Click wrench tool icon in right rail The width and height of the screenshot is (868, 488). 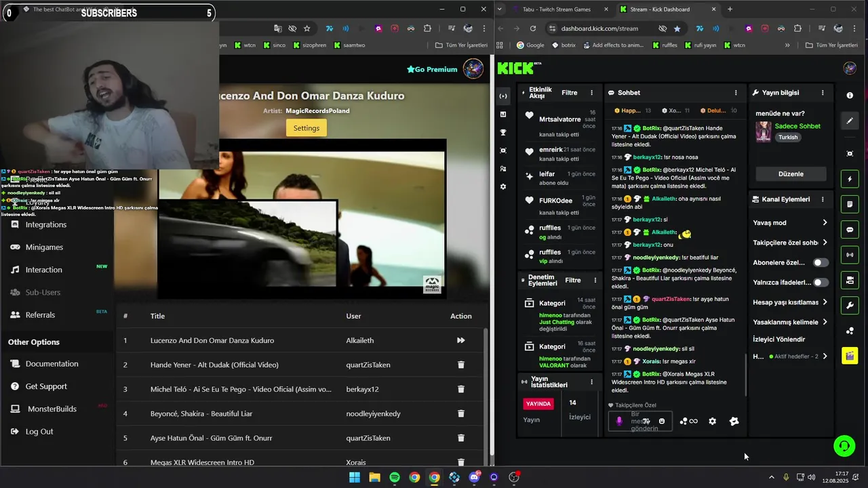tap(850, 306)
